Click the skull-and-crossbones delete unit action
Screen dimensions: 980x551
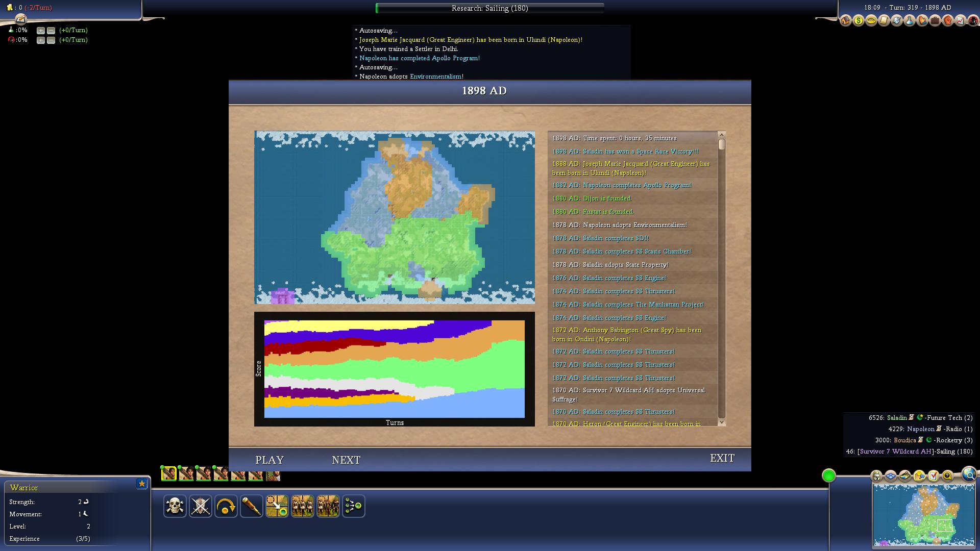point(175,506)
